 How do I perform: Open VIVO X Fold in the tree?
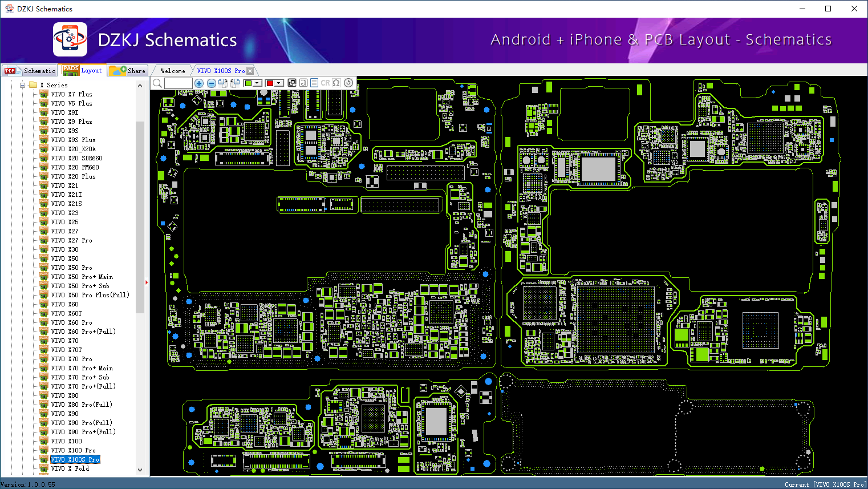(70, 468)
